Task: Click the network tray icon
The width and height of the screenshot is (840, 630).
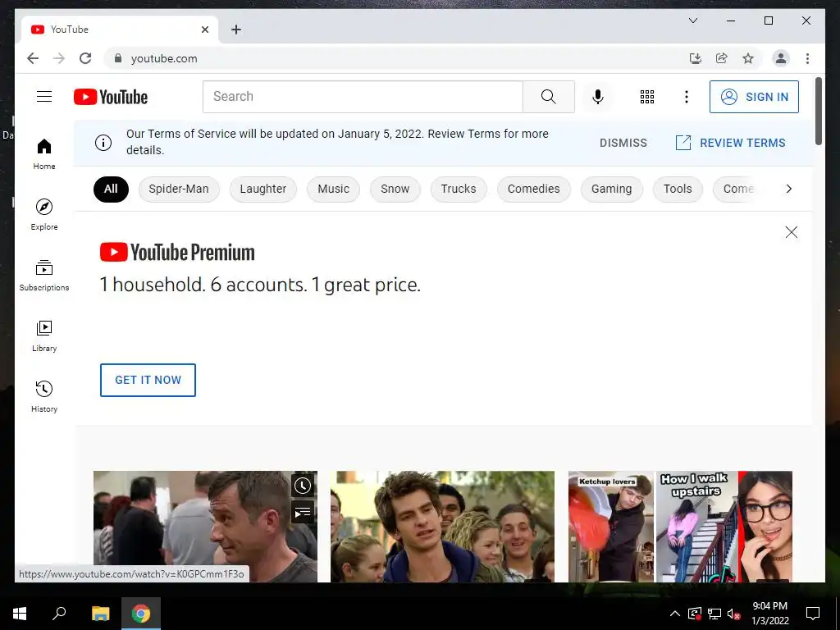Action: (714, 614)
